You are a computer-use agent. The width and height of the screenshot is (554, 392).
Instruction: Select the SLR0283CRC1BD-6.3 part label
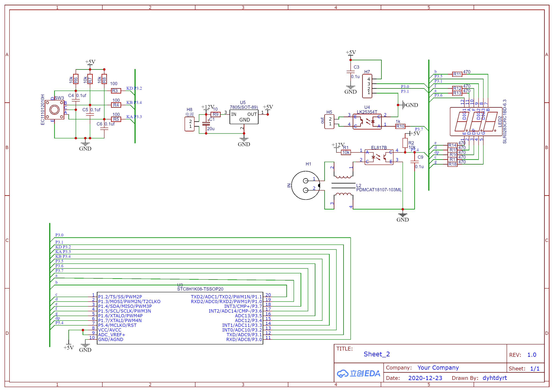[505, 122]
